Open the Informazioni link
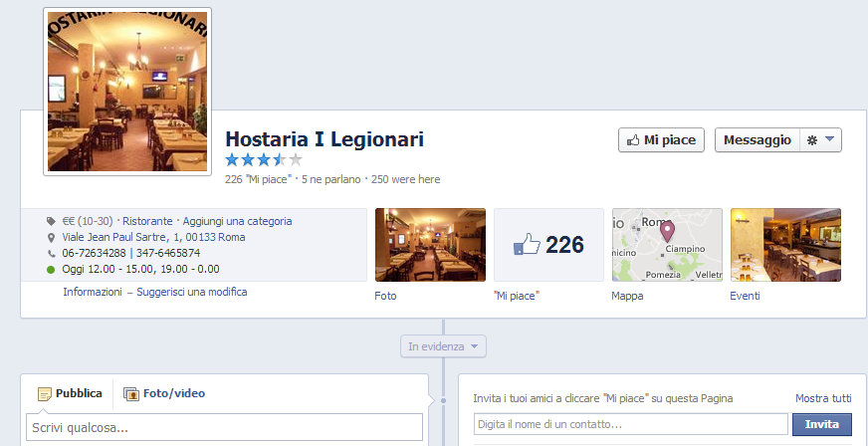The width and height of the screenshot is (868, 446). point(93,292)
